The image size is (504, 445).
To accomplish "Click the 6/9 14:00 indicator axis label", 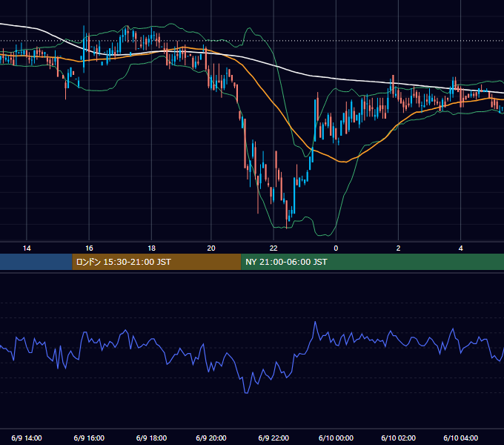I will [x=27, y=438].
